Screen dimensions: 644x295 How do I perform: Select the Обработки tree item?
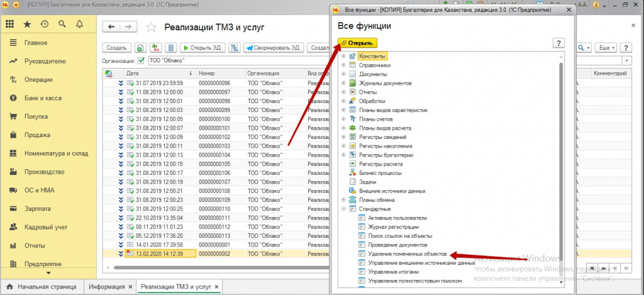click(372, 101)
